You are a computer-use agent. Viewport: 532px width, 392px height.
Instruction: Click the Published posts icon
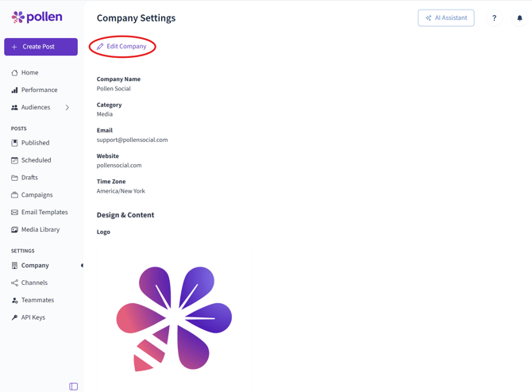[14, 143]
